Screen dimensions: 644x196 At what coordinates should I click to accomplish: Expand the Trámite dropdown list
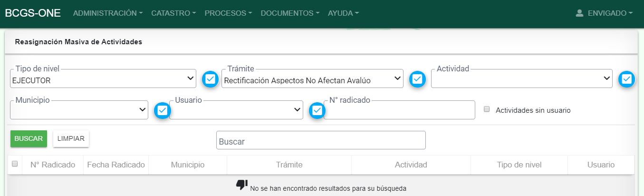pyautogui.click(x=312, y=79)
